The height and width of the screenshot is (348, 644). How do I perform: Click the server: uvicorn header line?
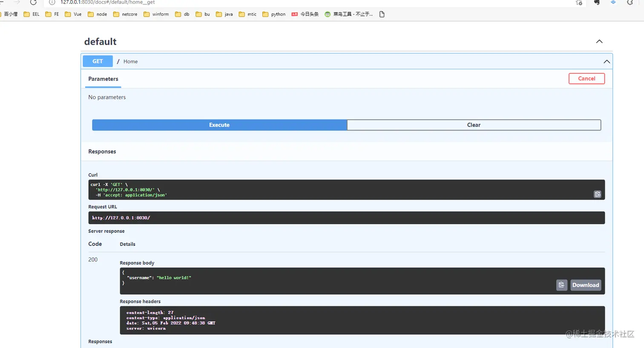click(x=146, y=328)
